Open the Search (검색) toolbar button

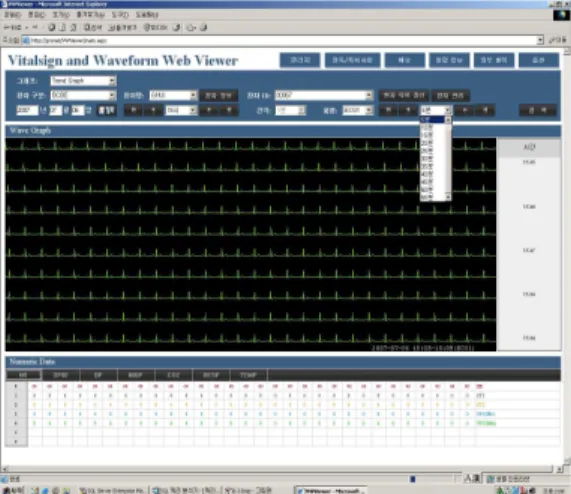(93, 27)
